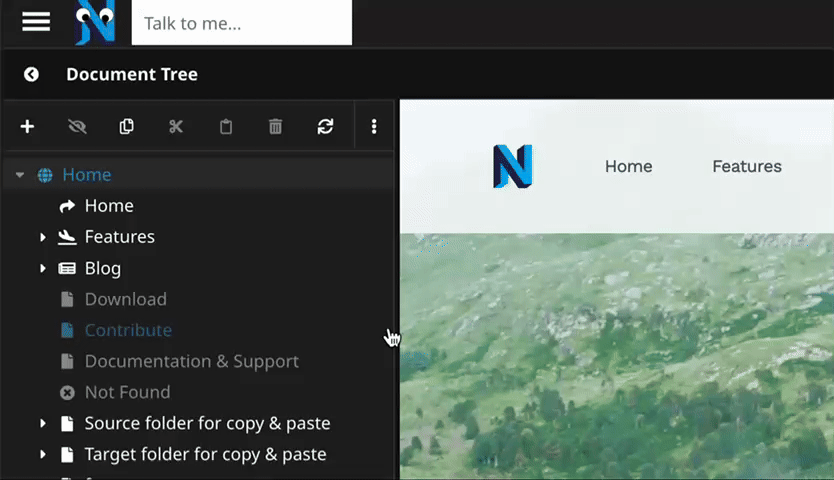Refresh the document tree
Image resolution: width=834 pixels, height=480 pixels.
point(325,126)
